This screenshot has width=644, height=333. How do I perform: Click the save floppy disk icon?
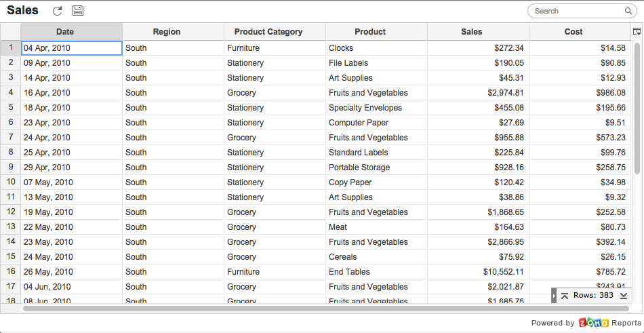[x=78, y=11]
